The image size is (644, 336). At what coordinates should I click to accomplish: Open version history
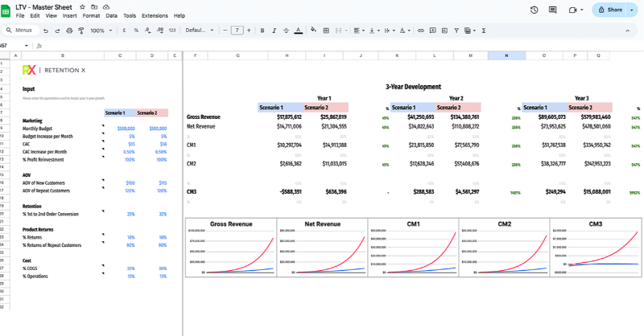point(534,10)
